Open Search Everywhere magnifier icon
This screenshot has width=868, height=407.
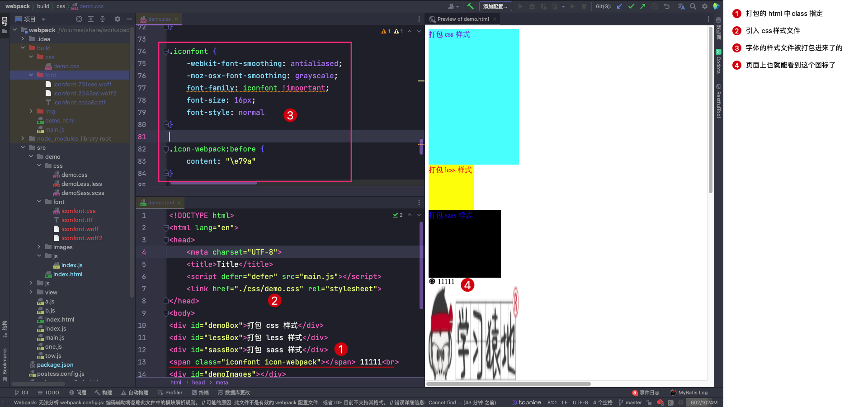(x=693, y=6)
